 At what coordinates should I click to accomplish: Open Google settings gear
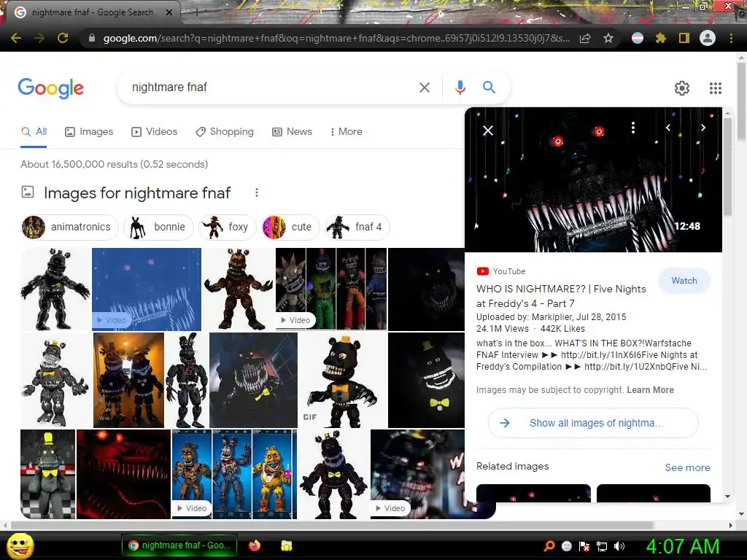click(682, 88)
